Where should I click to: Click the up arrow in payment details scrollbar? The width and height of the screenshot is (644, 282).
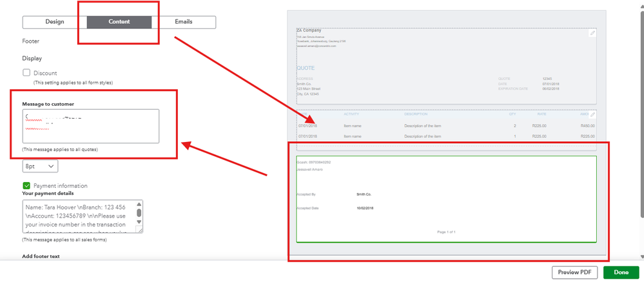pos(139,205)
